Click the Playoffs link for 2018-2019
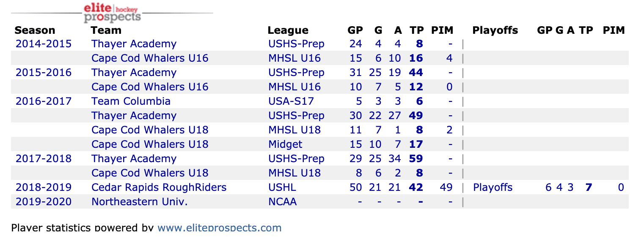The height and width of the screenshot is (239, 644). pos(493,187)
